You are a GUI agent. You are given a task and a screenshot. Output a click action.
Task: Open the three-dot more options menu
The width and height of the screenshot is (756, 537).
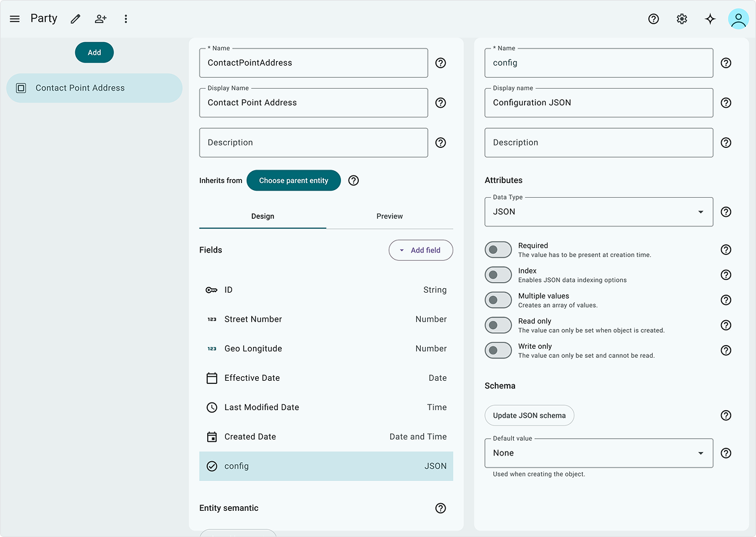pyautogui.click(x=126, y=19)
